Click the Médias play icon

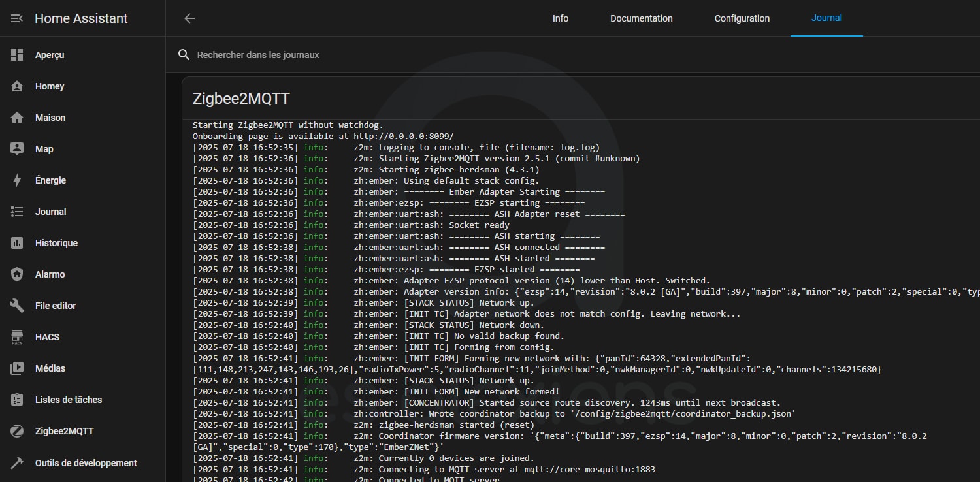point(17,368)
